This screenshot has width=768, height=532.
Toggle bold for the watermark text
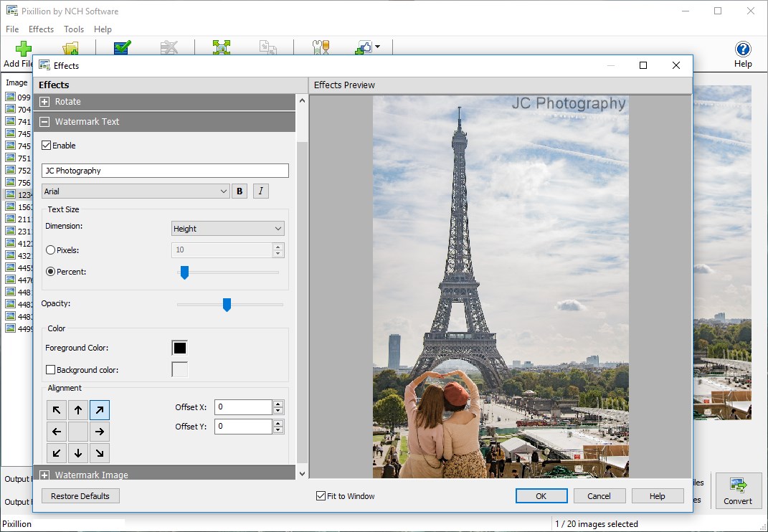point(240,191)
